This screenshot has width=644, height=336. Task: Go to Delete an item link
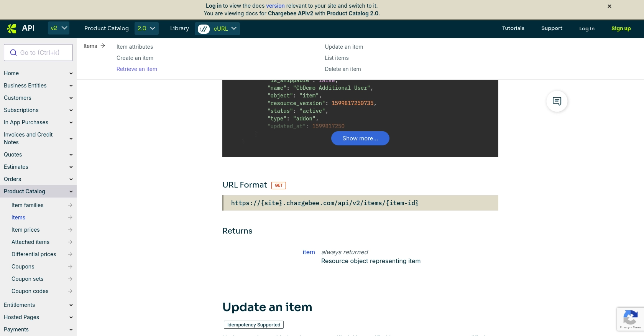343,69
